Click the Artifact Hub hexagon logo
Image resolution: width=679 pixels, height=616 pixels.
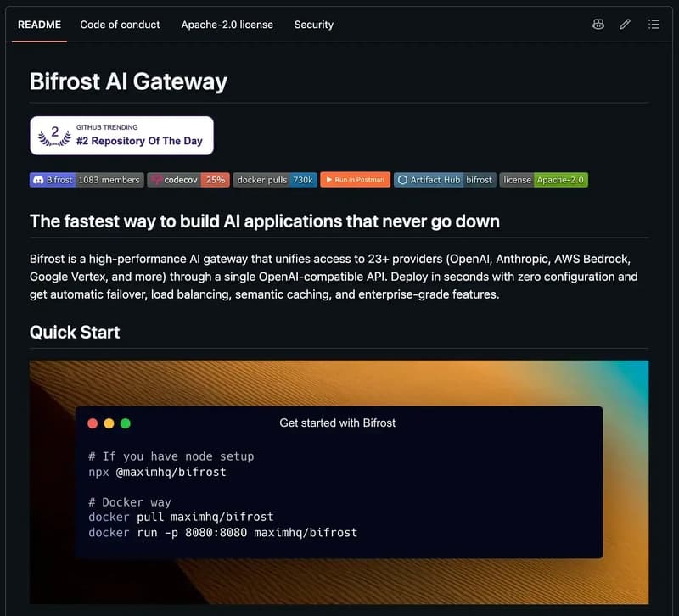(x=402, y=180)
